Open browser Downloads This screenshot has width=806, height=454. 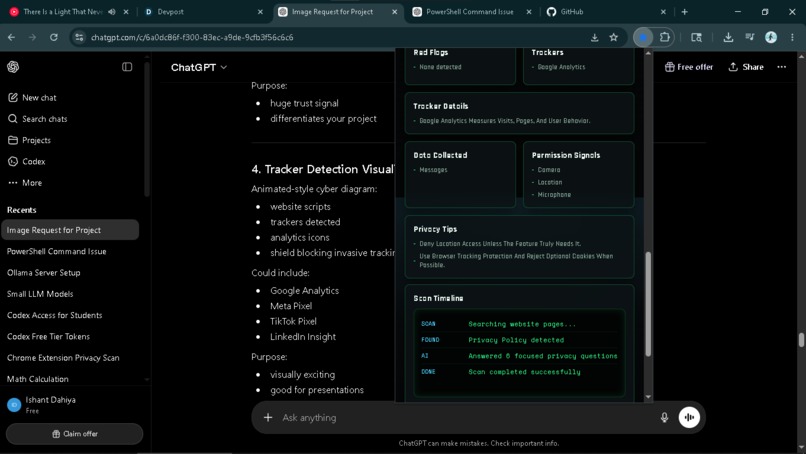[x=728, y=37]
